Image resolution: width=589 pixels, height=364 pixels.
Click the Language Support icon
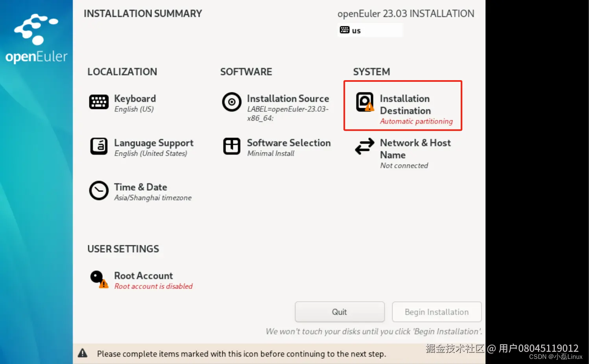[99, 146]
